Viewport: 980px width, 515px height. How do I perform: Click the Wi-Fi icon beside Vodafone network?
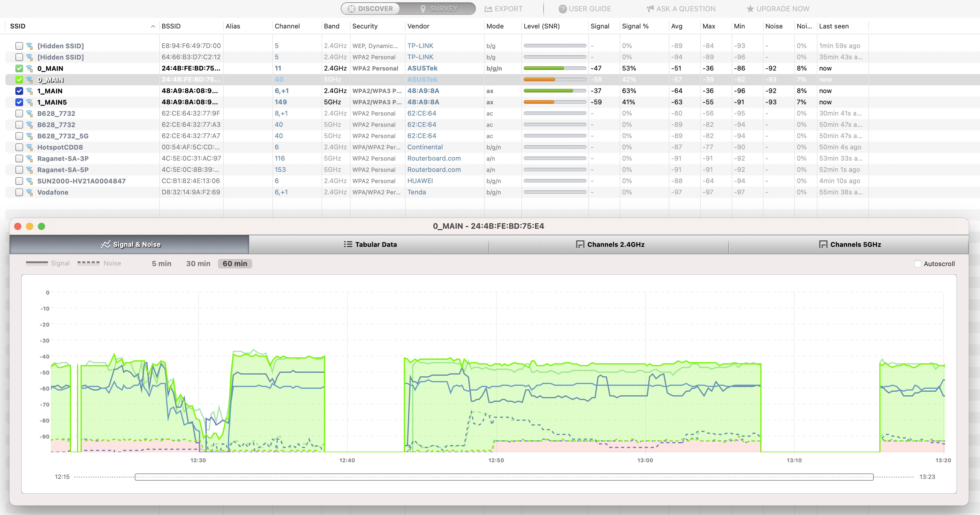coord(29,192)
